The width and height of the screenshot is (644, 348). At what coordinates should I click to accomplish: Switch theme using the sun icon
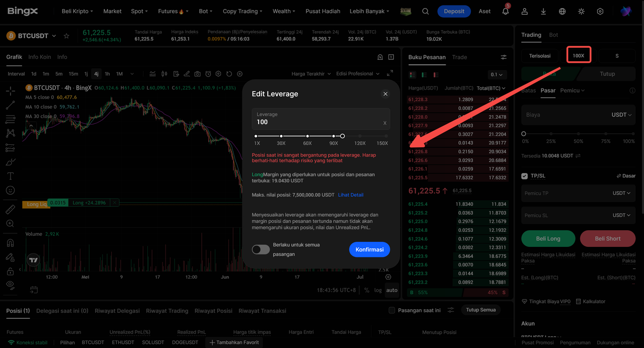[581, 11]
